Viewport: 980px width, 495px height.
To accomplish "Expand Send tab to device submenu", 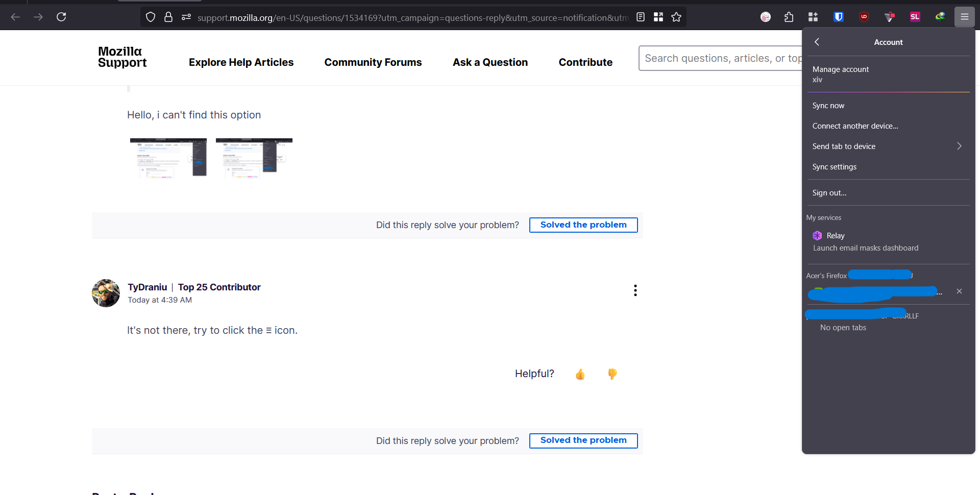I will tap(889, 146).
